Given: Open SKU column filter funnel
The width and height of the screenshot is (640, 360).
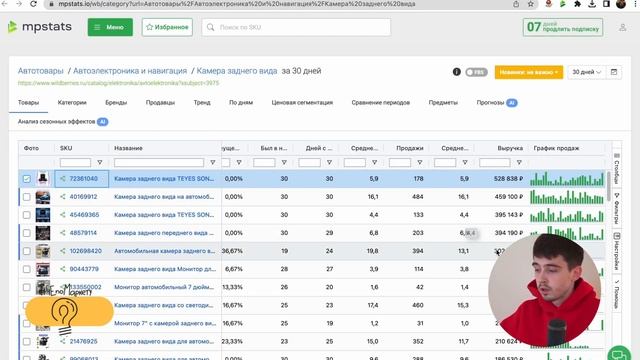Looking at the screenshot, I should (x=100, y=162).
